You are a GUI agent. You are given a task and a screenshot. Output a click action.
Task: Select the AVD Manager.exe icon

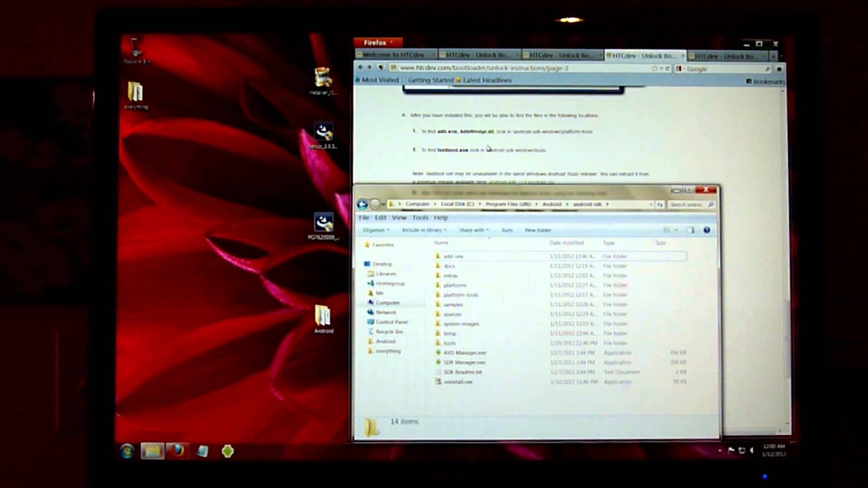pos(438,352)
